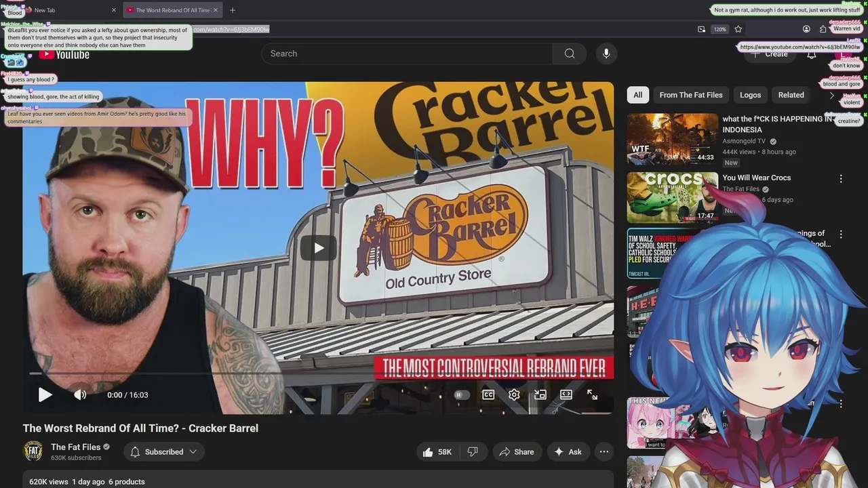Switch to the New Tab browser tab
This screenshot has height=488, width=868.
68,10
